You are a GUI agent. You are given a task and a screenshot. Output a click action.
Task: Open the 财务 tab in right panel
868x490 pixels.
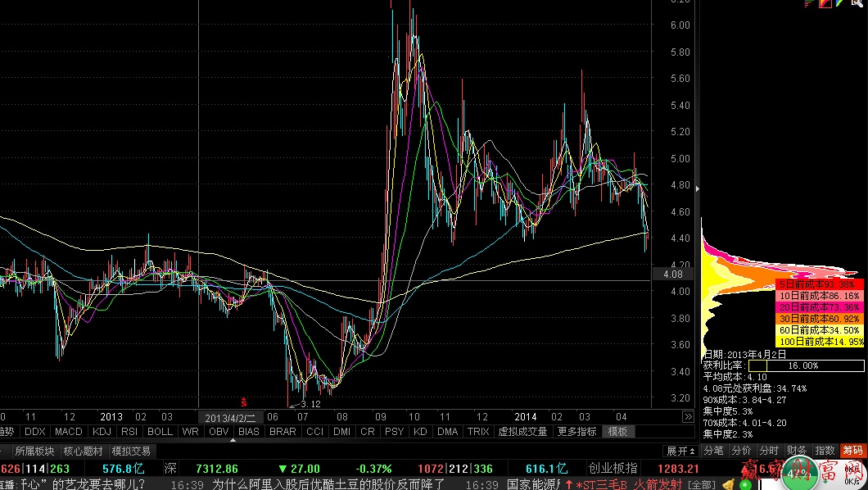tap(797, 451)
